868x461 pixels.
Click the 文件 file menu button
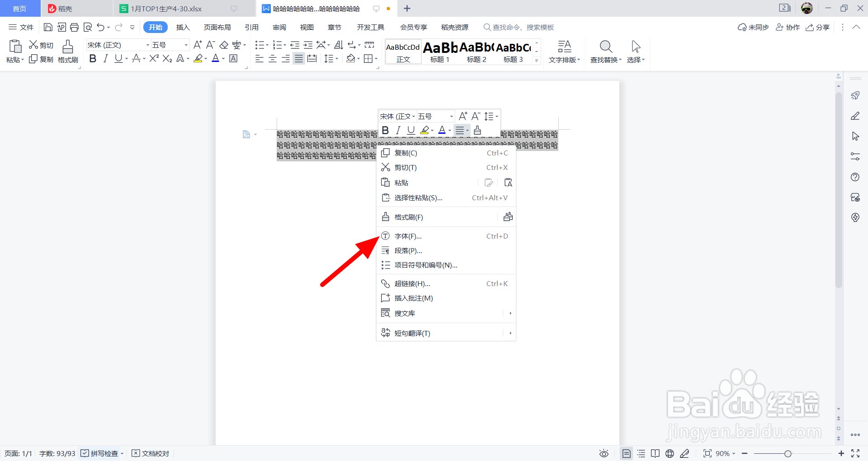[21, 28]
